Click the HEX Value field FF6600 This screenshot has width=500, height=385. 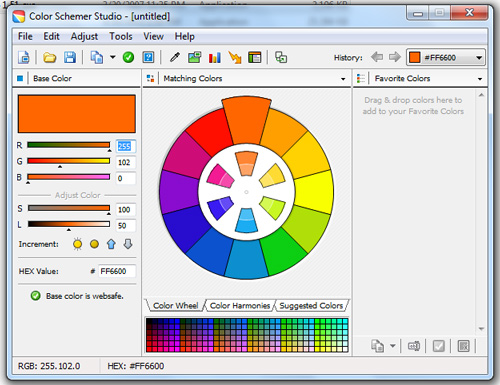pos(117,271)
